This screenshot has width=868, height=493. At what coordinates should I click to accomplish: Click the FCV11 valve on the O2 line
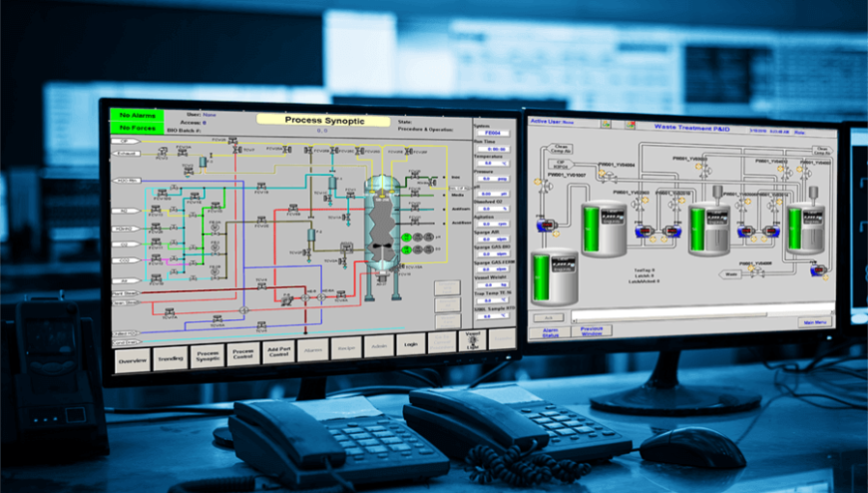(x=156, y=242)
